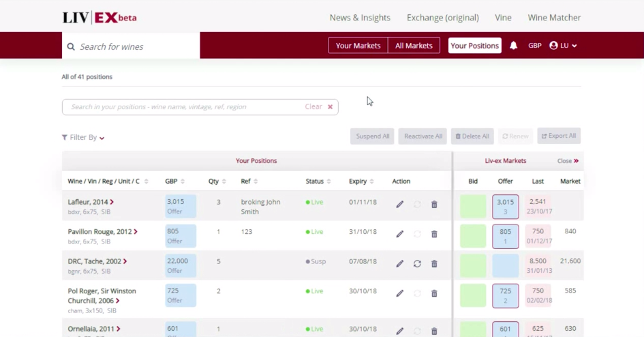Delete the Pavillon Rouge 2012 position
Viewport: 644px width, 337px height.
pos(434,234)
